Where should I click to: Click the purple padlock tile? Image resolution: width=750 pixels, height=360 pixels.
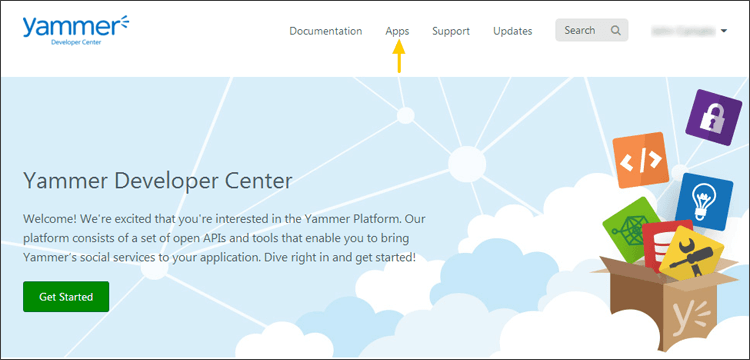click(x=713, y=117)
